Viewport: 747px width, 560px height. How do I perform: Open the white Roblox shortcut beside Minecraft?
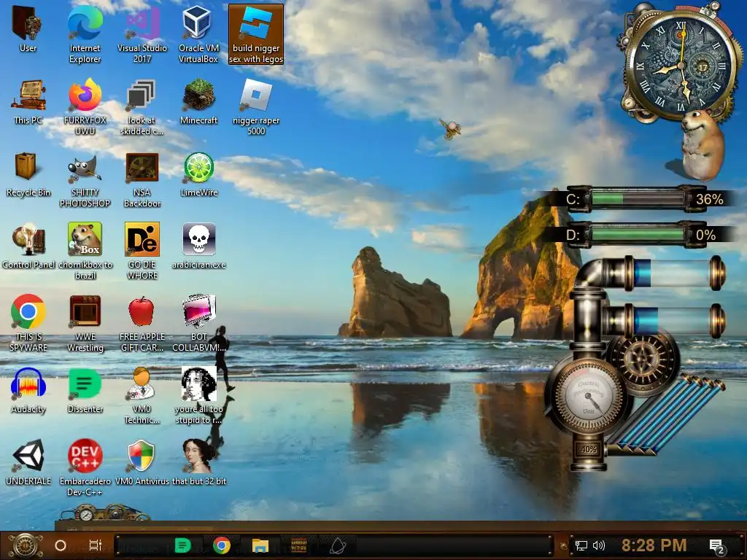coord(256,107)
